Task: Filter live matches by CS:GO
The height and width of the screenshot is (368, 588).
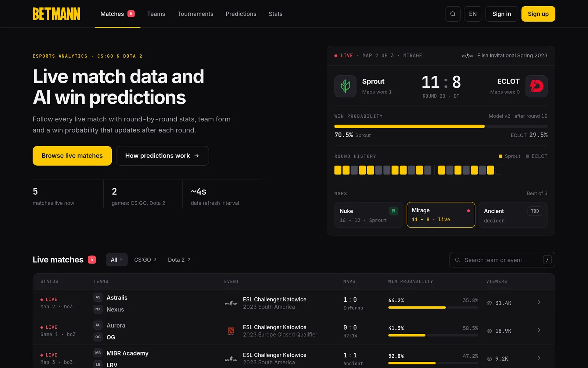Action: (145, 260)
